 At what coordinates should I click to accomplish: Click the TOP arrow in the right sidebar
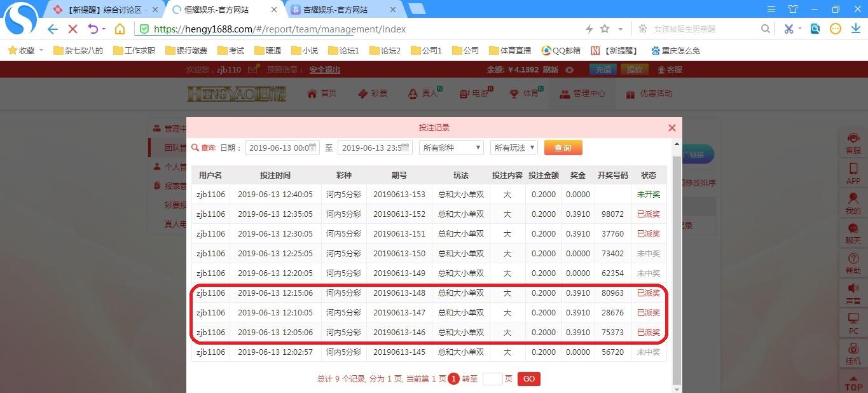click(x=853, y=382)
